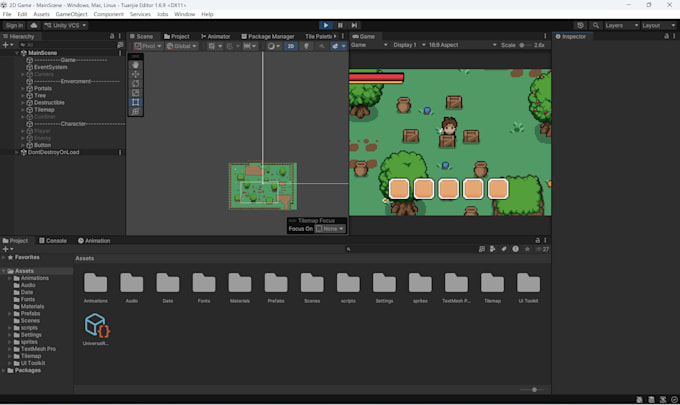
Task: Open the GameObject menu
Action: pyautogui.click(x=72, y=14)
